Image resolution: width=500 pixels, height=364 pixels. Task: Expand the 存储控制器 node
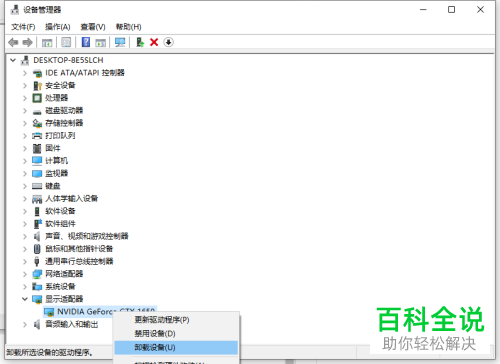pos(25,123)
